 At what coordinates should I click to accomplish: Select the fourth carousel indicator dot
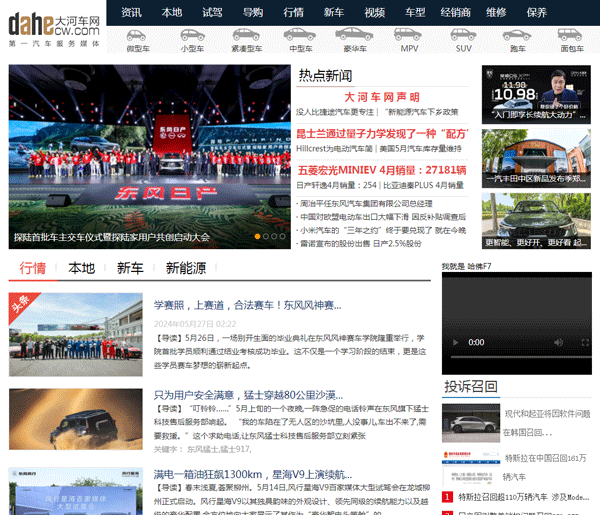pos(282,236)
